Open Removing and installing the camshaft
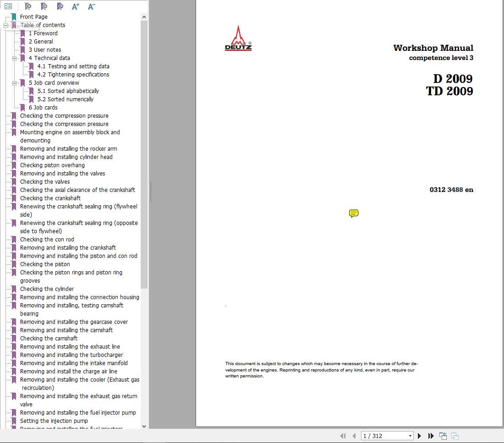The width and height of the screenshot is (504, 443). [66, 330]
